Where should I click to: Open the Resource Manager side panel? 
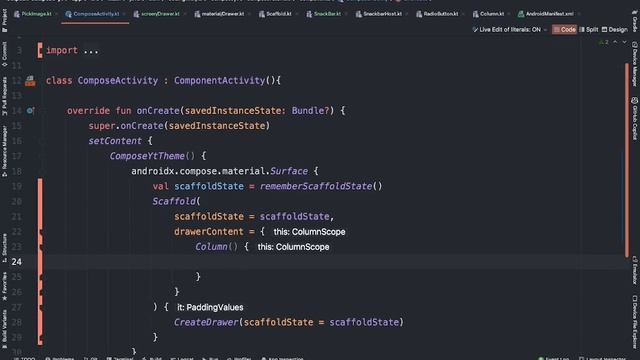click(4, 151)
